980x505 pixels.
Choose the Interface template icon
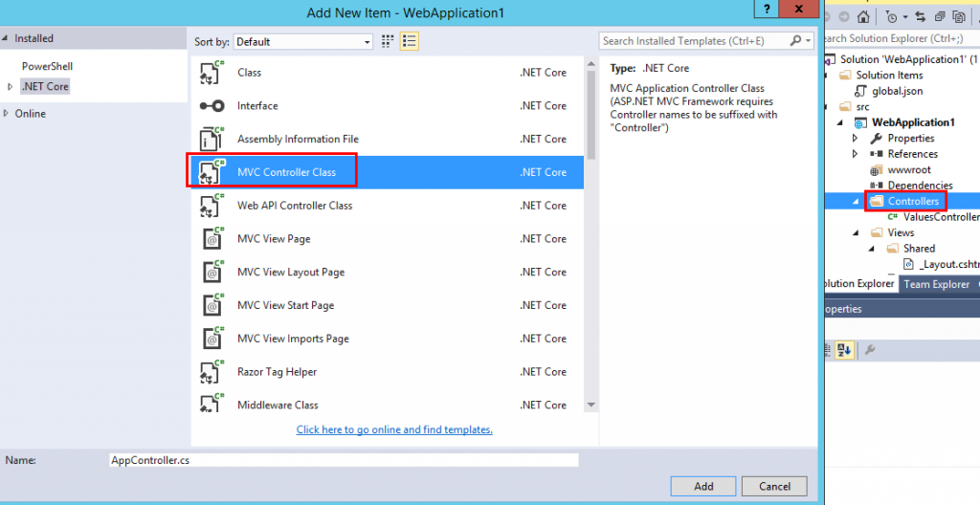click(x=212, y=105)
